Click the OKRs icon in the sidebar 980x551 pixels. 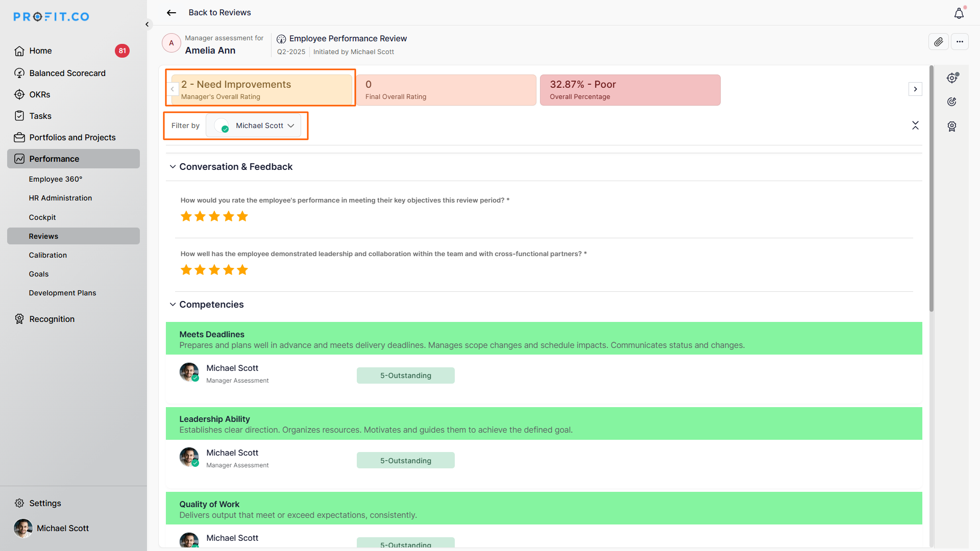19,94
